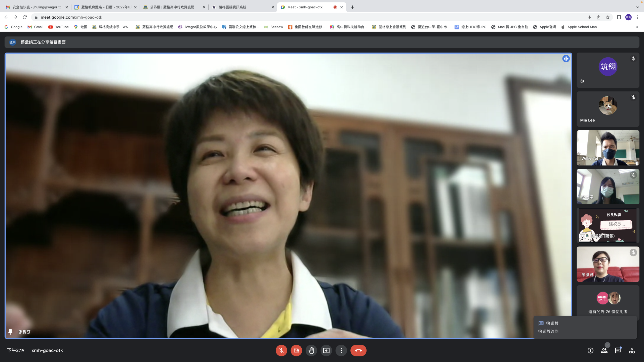Toggle the muted microphone button
644x362 pixels.
[281, 350]
